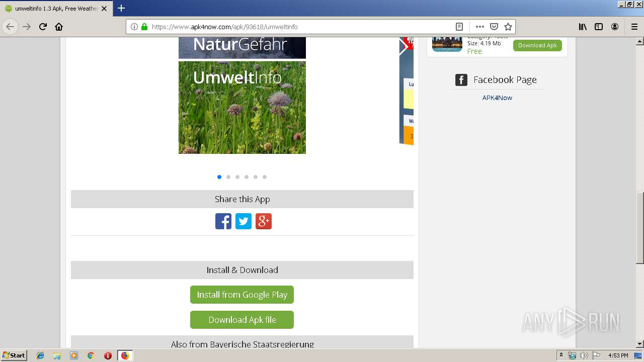The height and width of the screenshot is (362, 644).
Task: Open the Firefox hamburger menu
Action: coord(634,27)
